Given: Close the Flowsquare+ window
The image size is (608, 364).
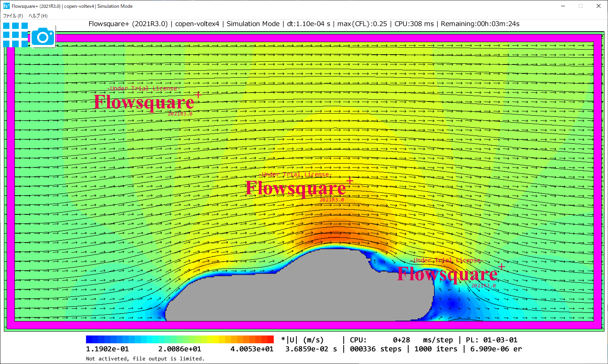Looking at the screenshot, I should click(x=599, y=6).
